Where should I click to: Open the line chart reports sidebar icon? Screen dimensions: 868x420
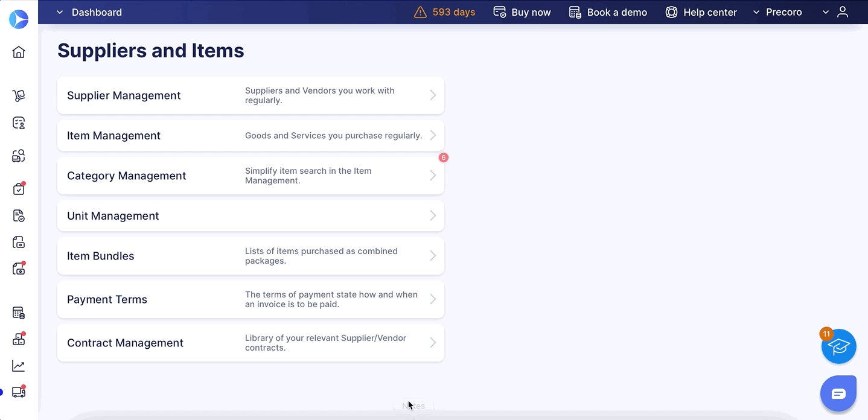coord(19,366)
